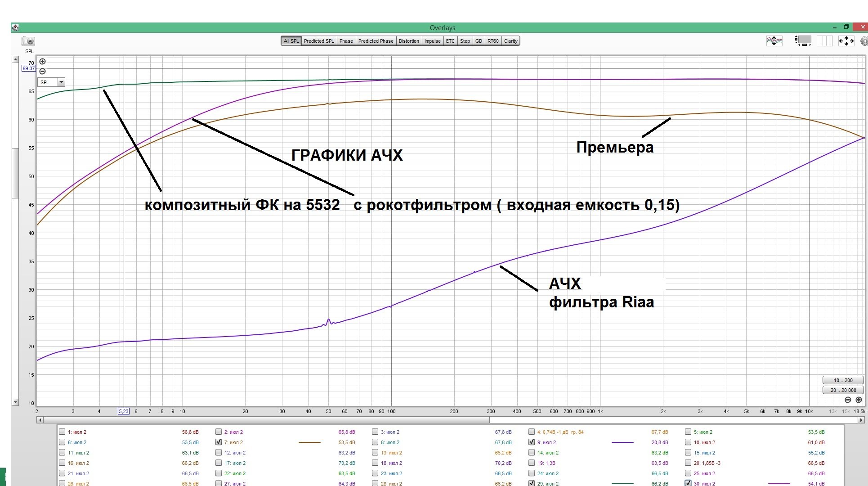Enable trace 23: июл 2 checkbox
Image resolution: width=868 pixels, height=486 pixels.
[x=375, y=473]
